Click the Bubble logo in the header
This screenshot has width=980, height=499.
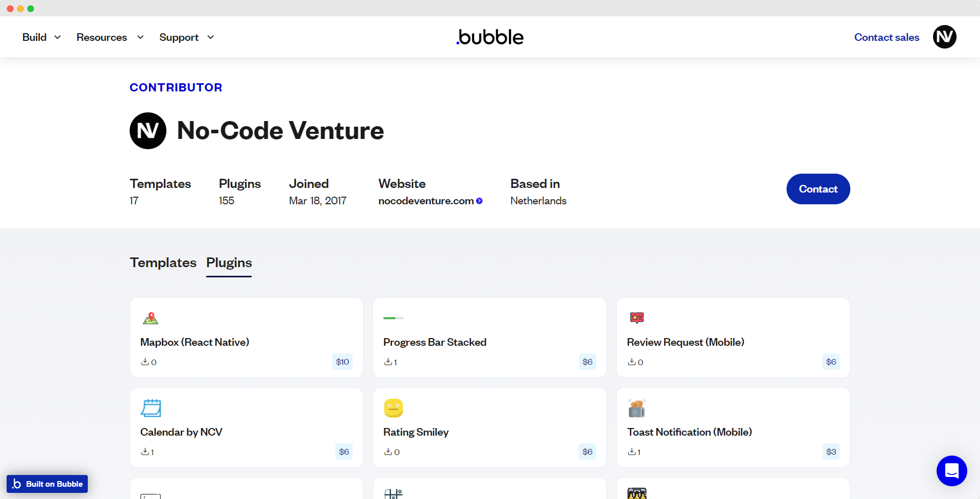pos(489,36)
